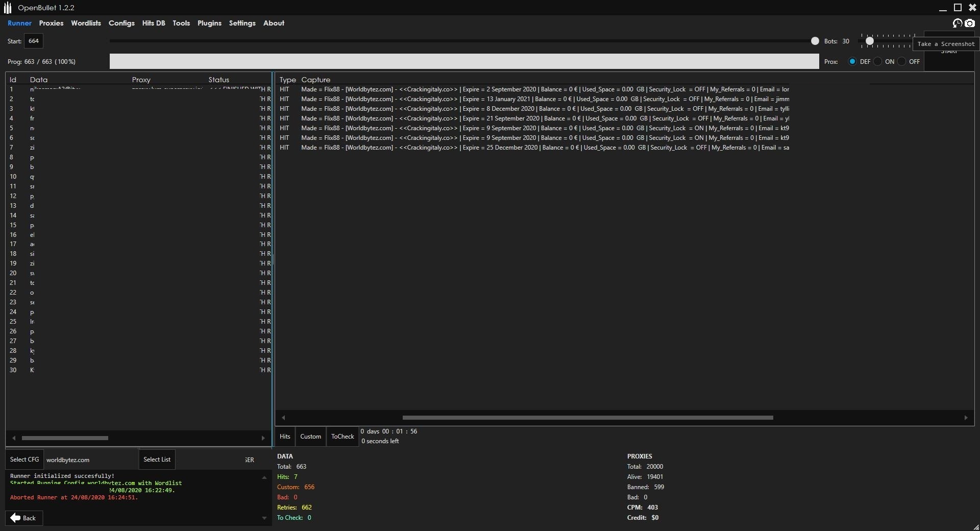
Task: Click the bot list scroll-left arrow
Action: 14,438
